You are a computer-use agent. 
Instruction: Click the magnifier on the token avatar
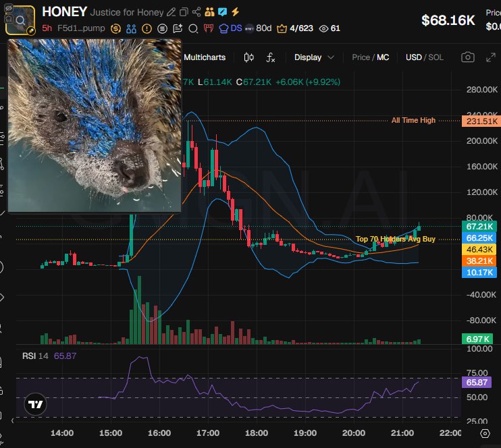20,20
